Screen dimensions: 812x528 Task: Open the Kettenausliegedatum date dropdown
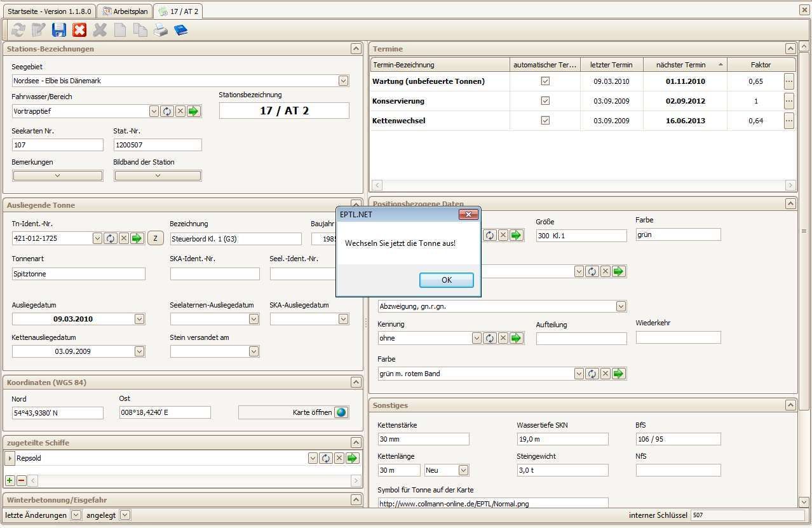point(139,351)
